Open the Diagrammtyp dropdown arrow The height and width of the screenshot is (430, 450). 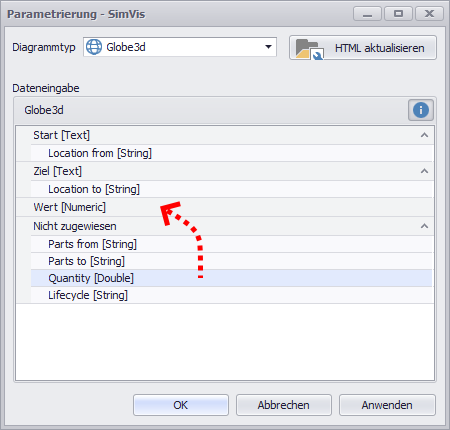(268, 47)
